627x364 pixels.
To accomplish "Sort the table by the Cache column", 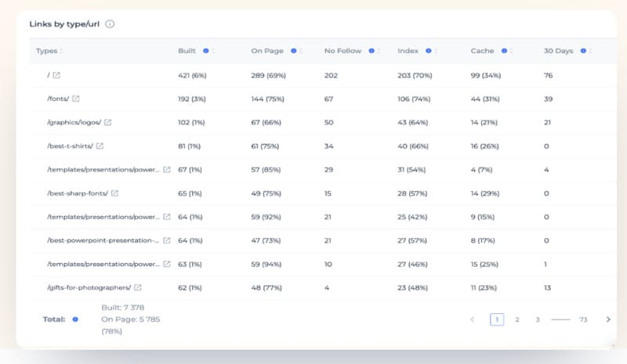I will click(512, 51).
